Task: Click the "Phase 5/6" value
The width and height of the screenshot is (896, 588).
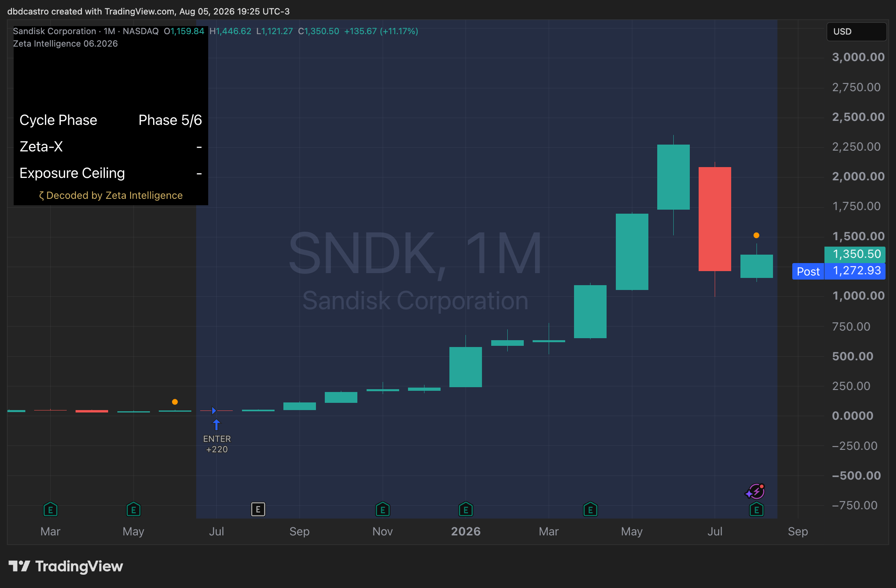Action: (170, 120)
